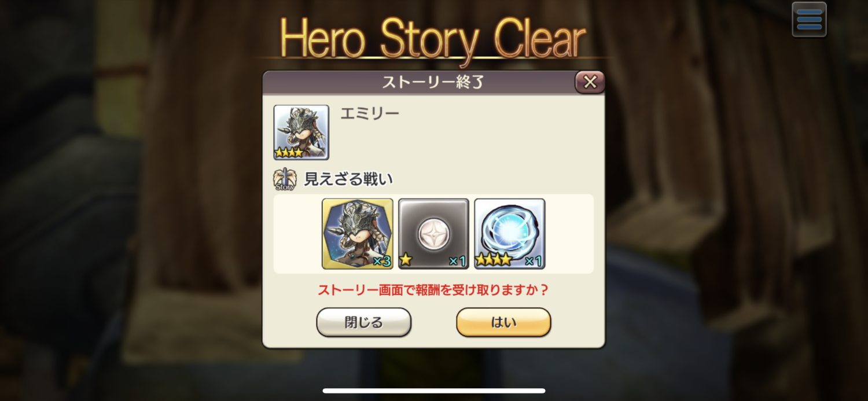Tap the エミリー character portrait

pyautogui.click(x=301, y=132)
